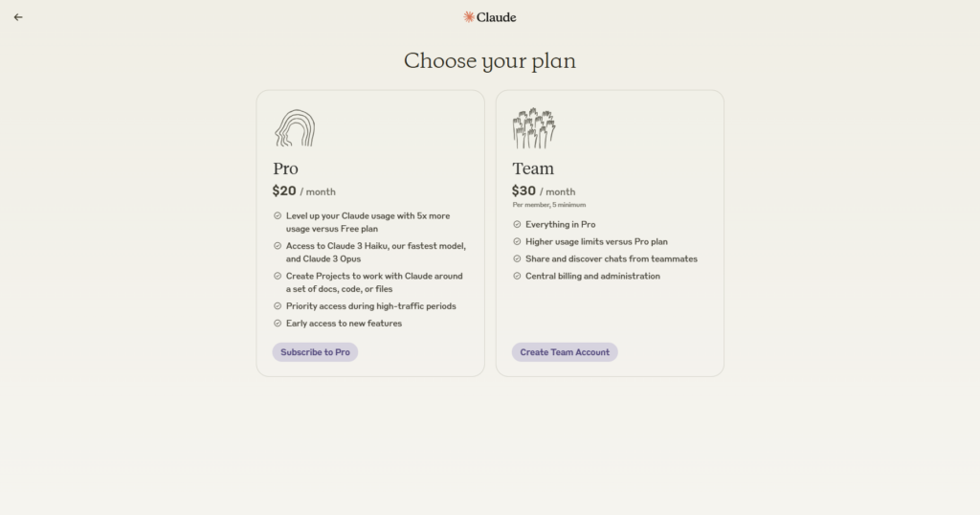Click the Claude wordmark in the header

tap(497, 17)
